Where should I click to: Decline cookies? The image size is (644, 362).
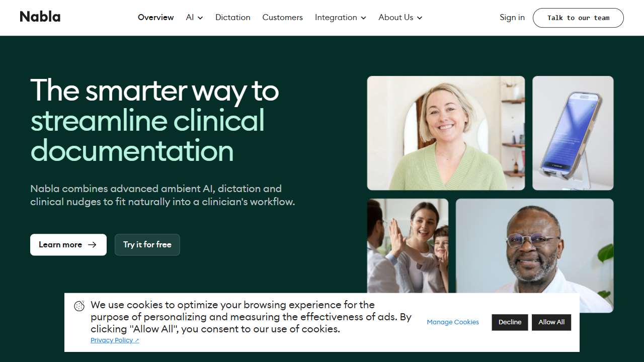tap(510, 322)
